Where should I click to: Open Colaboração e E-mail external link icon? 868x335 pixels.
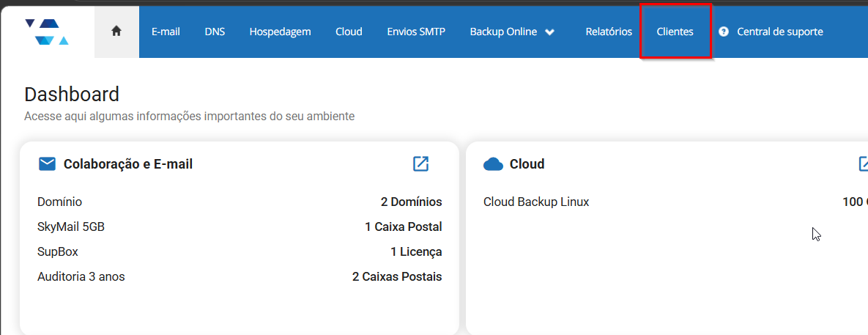pyautogui.click(x=420, y=163)
